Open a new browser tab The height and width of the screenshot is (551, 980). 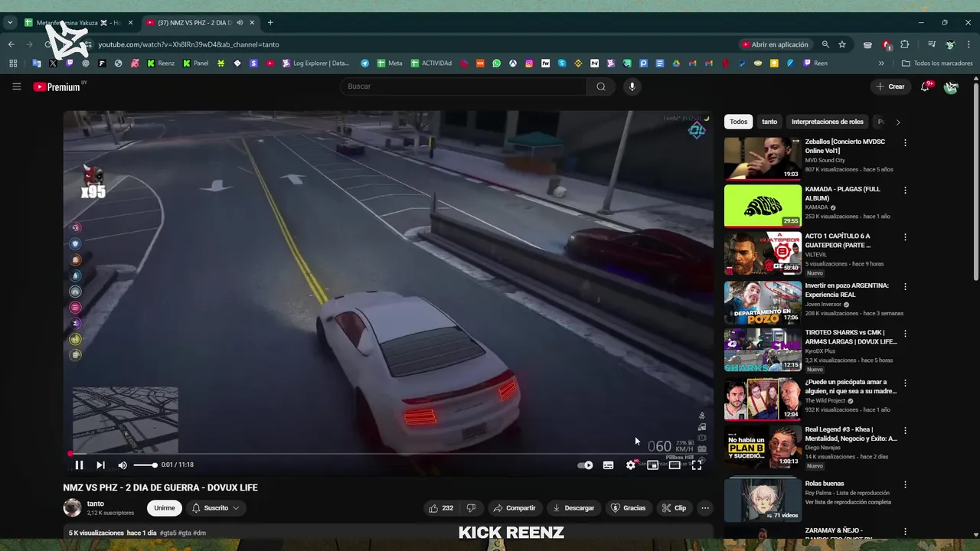[270, 23]
